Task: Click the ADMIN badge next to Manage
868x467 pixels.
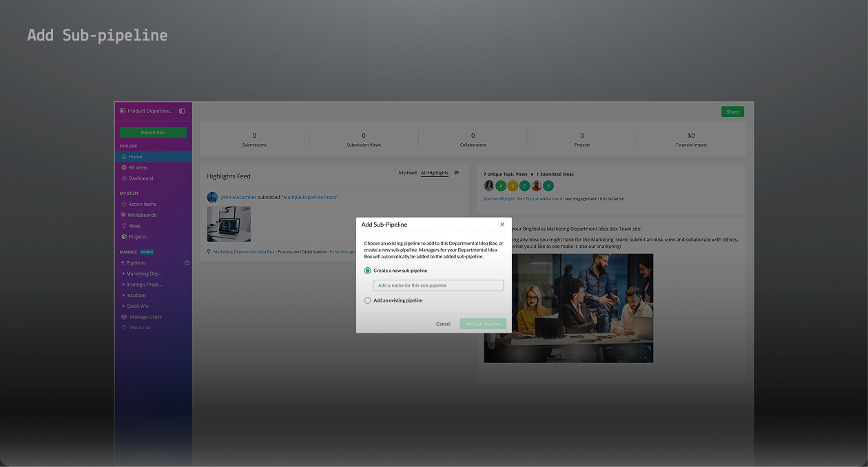Action: (x=147, y=252)
